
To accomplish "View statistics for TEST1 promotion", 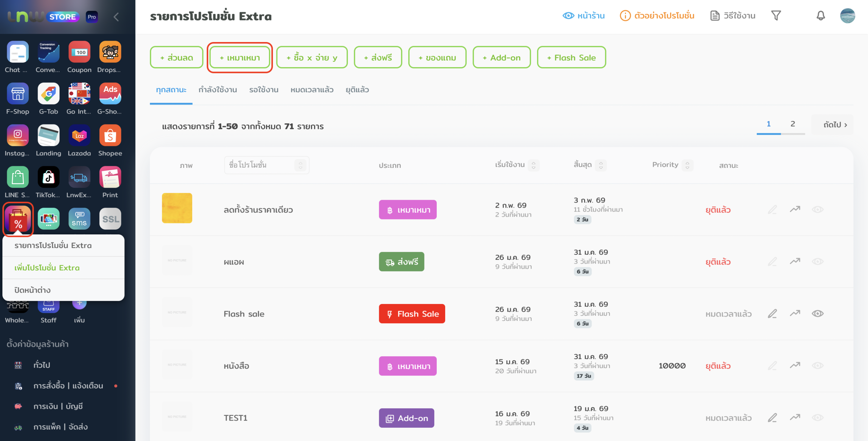I will [x=795, y=418].
